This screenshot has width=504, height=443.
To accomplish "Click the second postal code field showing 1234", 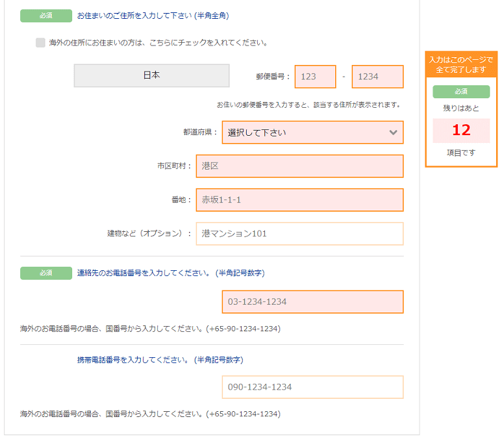I will (x=377, y=77).
